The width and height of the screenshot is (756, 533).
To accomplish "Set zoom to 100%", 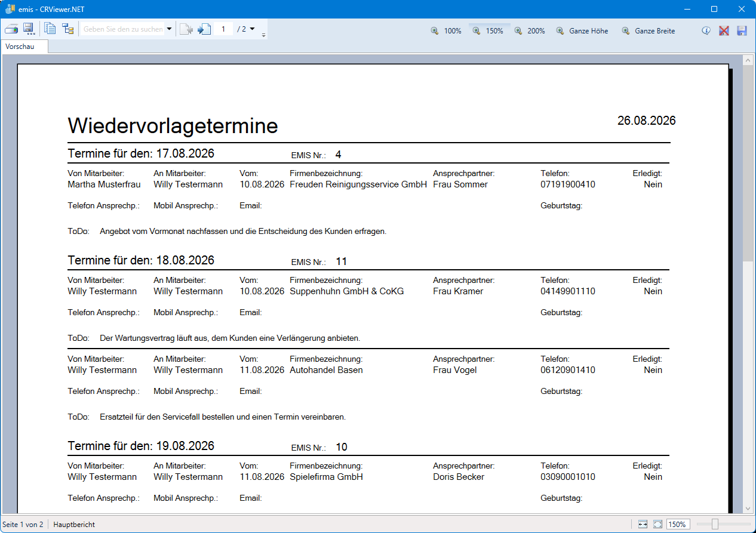I will (x=447, y=30).
